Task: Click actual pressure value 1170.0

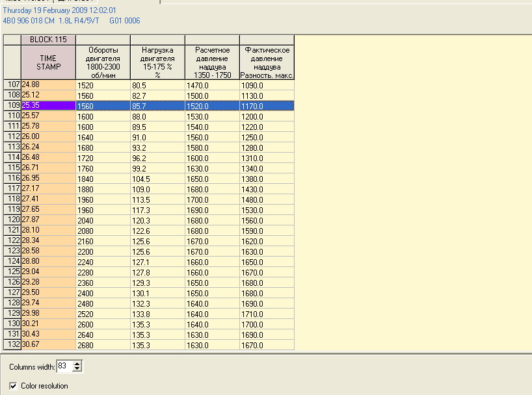Action: [267, 106]
